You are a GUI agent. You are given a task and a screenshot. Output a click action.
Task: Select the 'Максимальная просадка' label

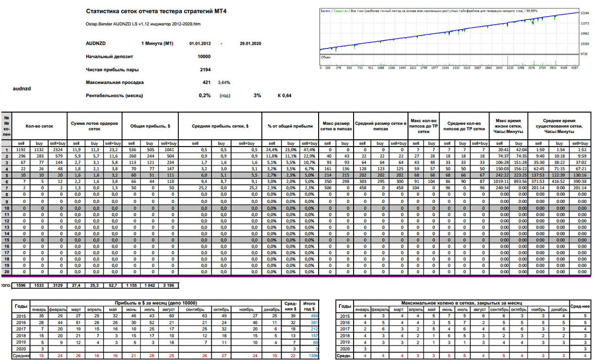click(115, 83)
